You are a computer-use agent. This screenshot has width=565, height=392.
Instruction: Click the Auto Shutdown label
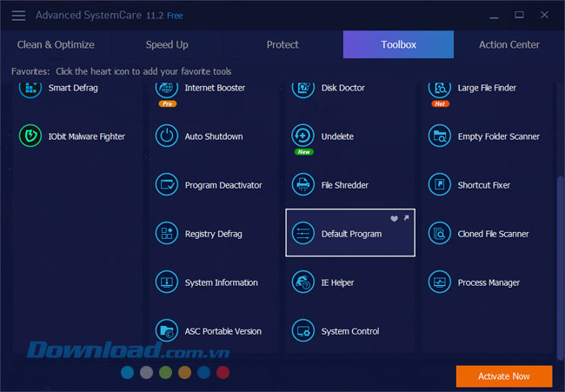pos(214,136)
